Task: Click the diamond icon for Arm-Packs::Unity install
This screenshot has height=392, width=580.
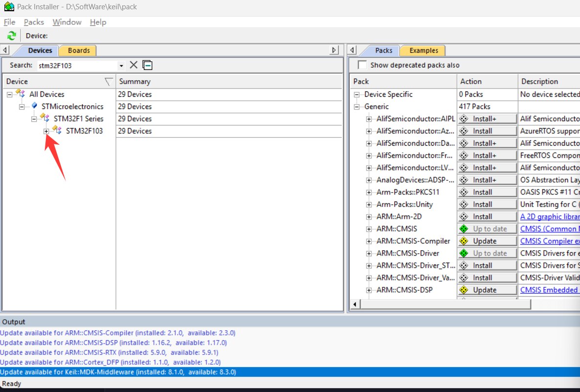Action: [464, 204]
